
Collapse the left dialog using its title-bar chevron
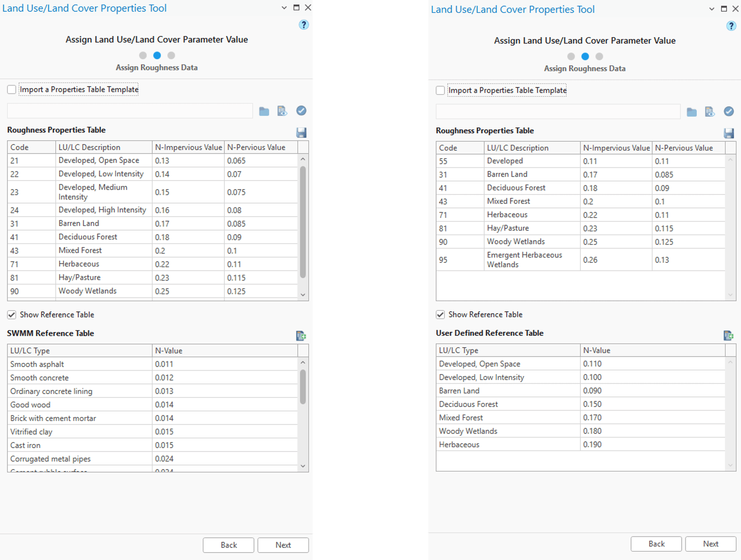coord(284,7)
